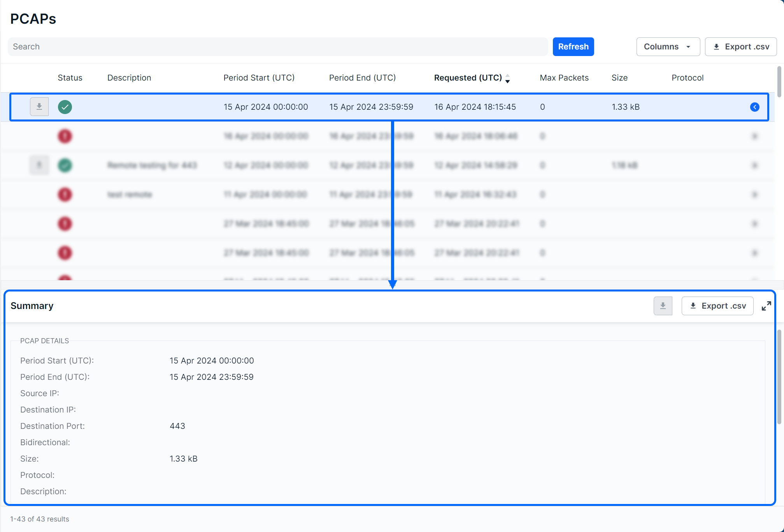Click the Summary panel download icon
Screen dimensions: 784x532
point(663,306)
